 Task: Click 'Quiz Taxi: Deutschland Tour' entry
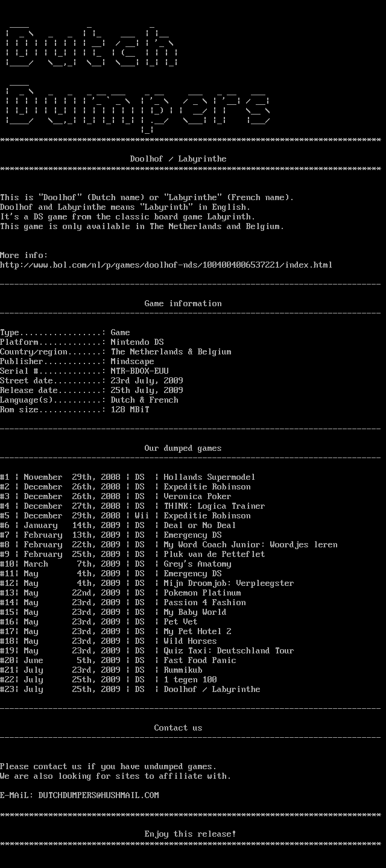[229, 651]
